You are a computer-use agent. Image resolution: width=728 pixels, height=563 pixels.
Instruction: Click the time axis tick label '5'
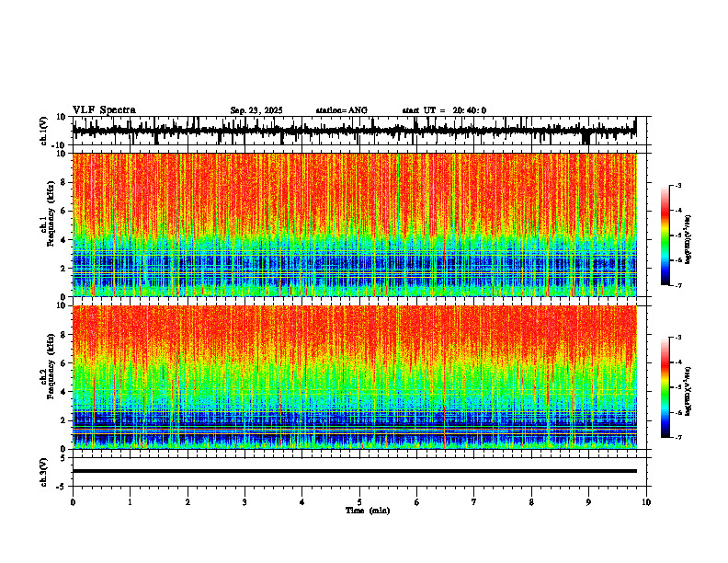pyautogui.click(x=359, y=502)
